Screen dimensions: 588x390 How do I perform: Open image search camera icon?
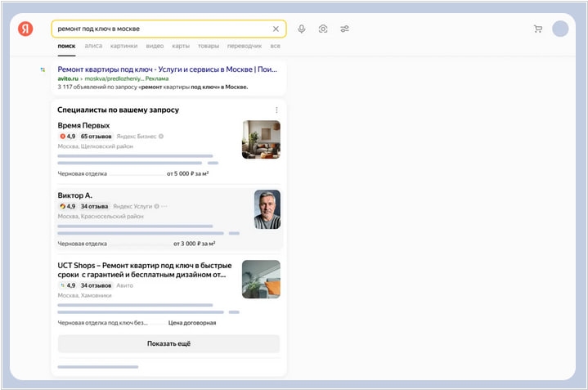(x=323, y=29)
